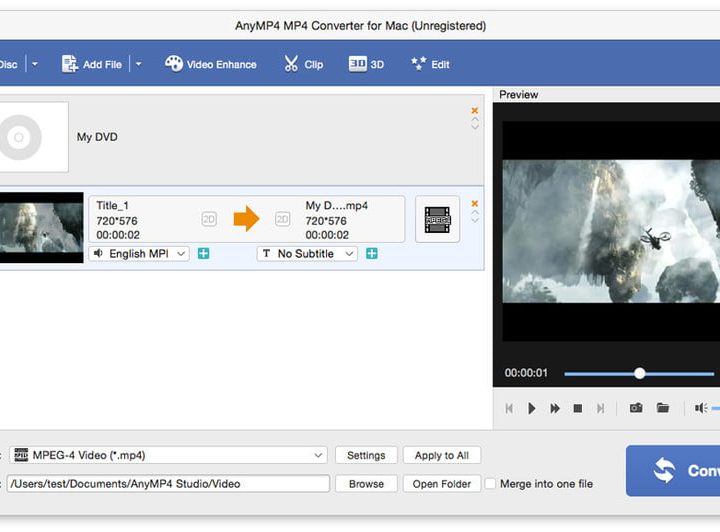Open the 3D settings tool
The image size is (720, 532).
(x=366, y=64)
